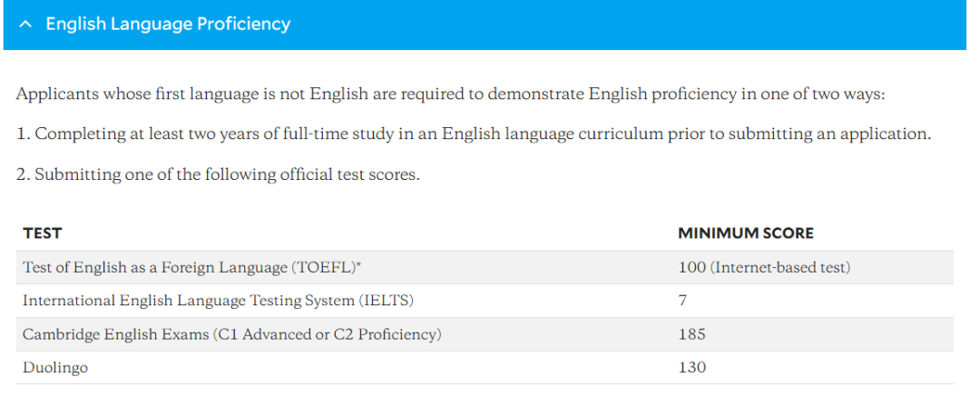Image resolution: width=980 pixels, height=397 pixels.
Task: Select the Duolingo test name
Action: point(55,368)
